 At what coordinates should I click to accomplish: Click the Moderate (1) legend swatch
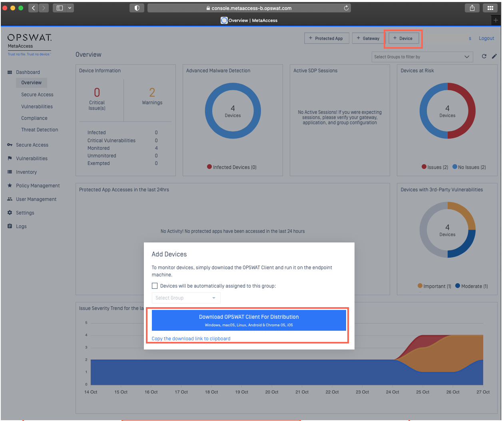pos(458,286)
